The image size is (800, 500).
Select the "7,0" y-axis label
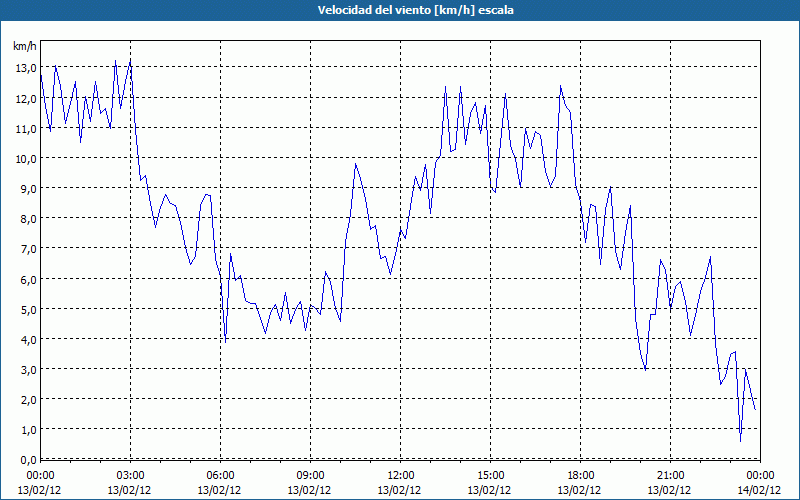click(28, 249)
